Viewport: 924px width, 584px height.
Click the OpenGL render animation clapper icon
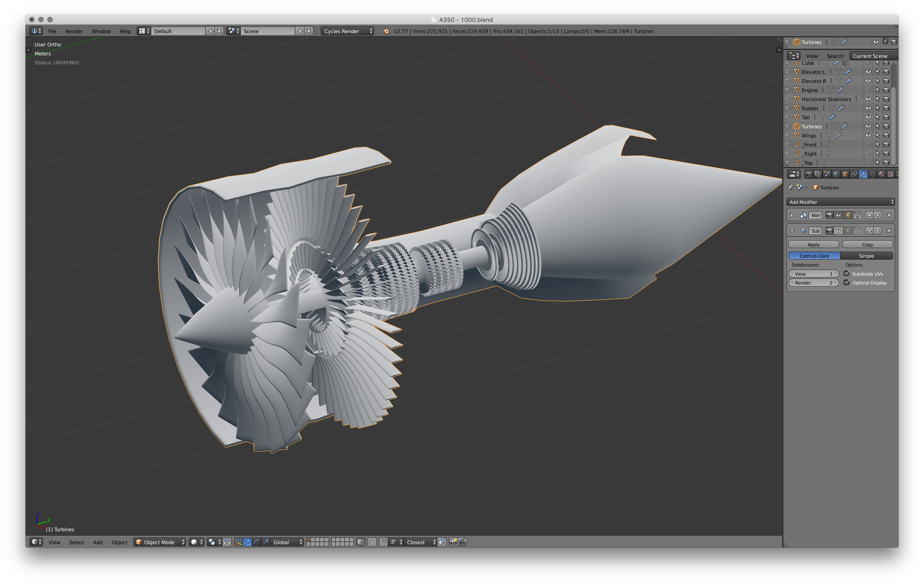click(462, 542)
